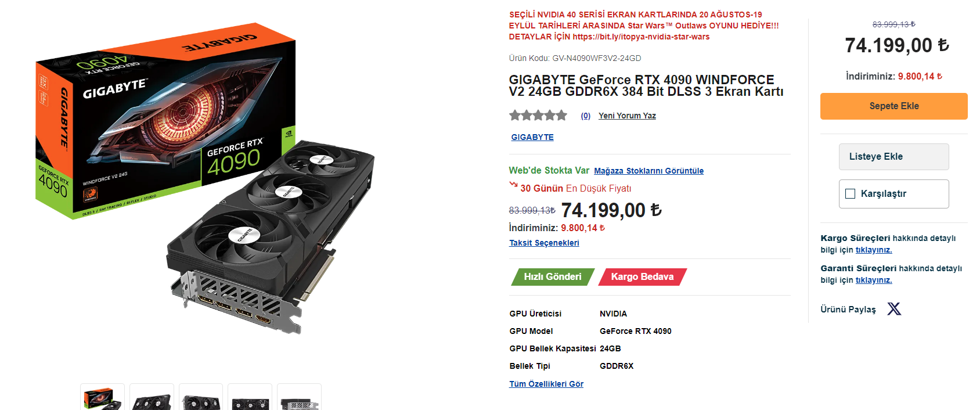The width and height of the screenshot is (980, 410).
Task: Select the second product thumbnail
Action: click(x=152, y=397)
